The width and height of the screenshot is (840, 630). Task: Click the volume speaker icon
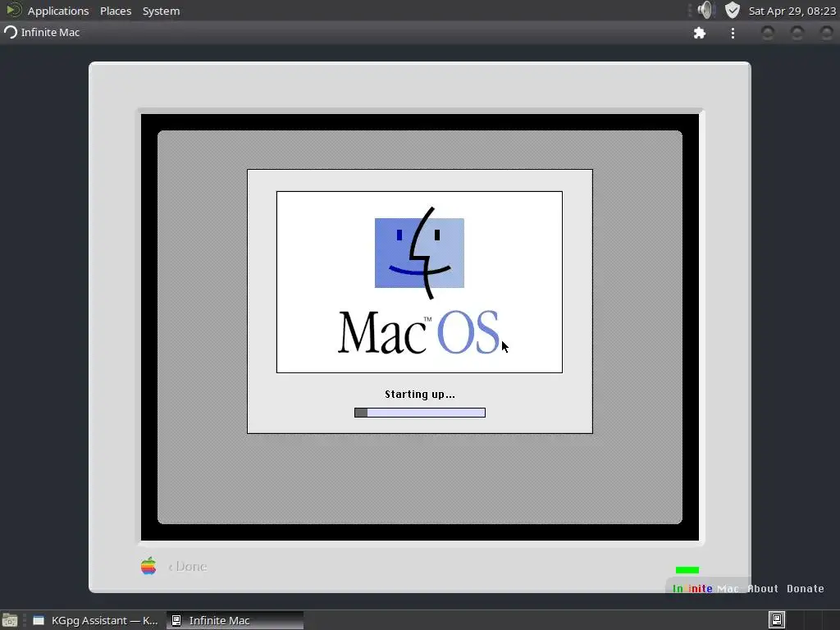pyautogui.click(x=706, y=10)
